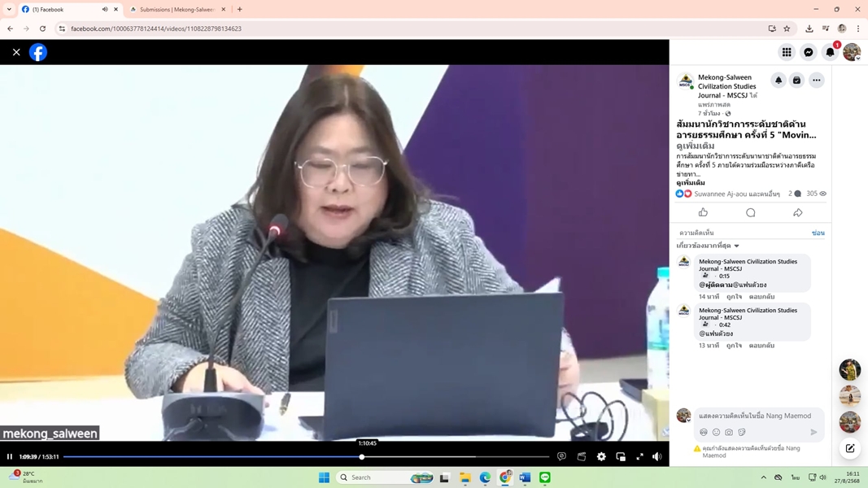Expand the commenter identity switcher avatar
This screenshot has height=488, width=868.
[x=684, y=416]
